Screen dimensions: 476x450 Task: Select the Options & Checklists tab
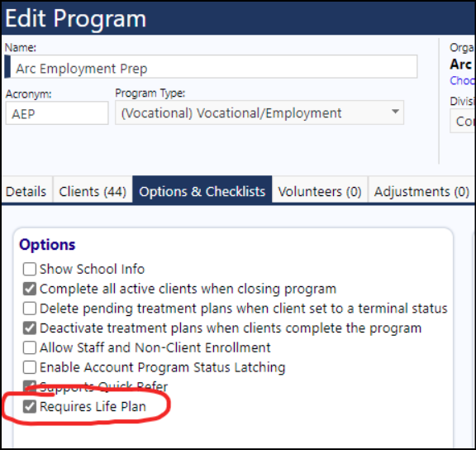[x=202, y=191]
